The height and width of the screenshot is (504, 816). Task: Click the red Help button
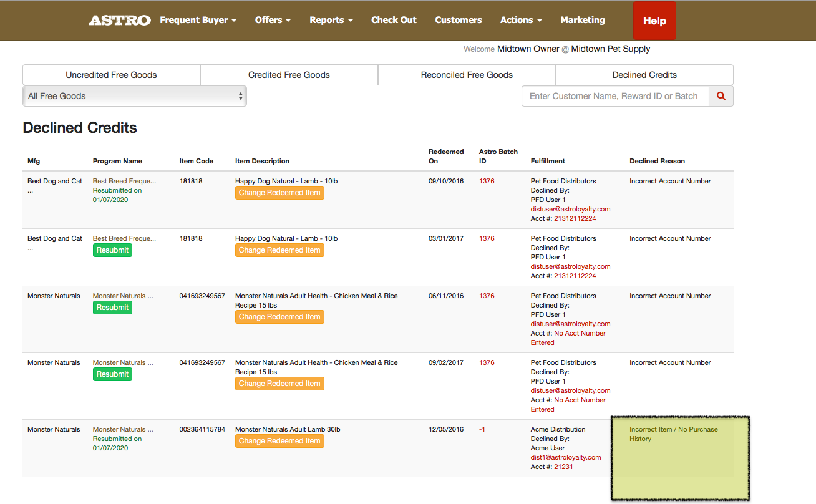click(x=654, y=21)
